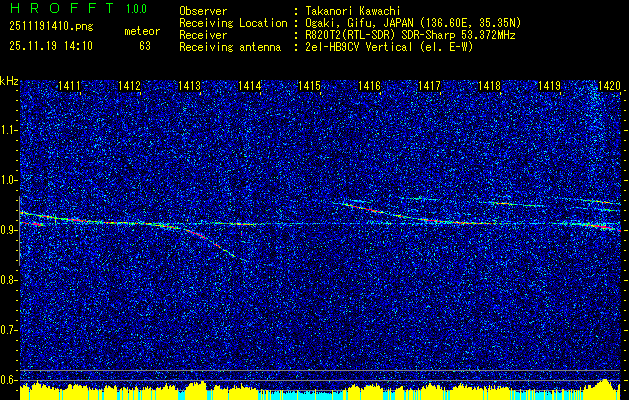Click the 0.9 kHz axis label
629x400 pixels.
[x=8, y=230]
